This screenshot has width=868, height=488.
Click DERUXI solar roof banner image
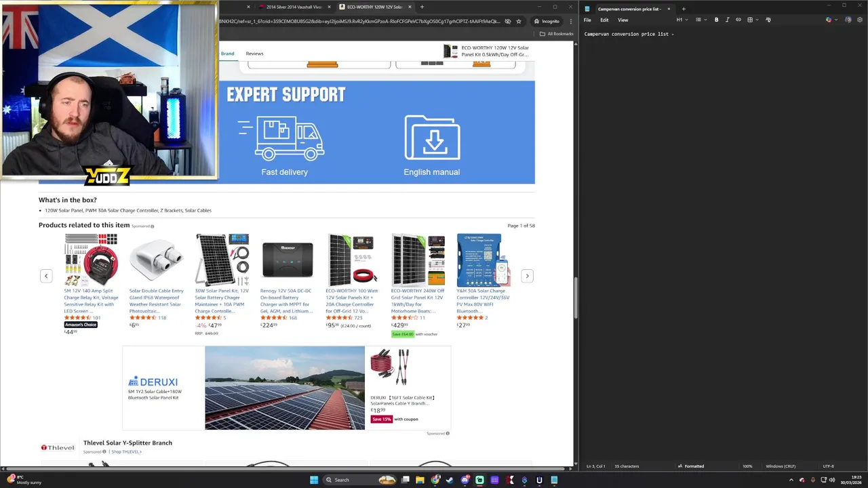(x=285, y=388)
